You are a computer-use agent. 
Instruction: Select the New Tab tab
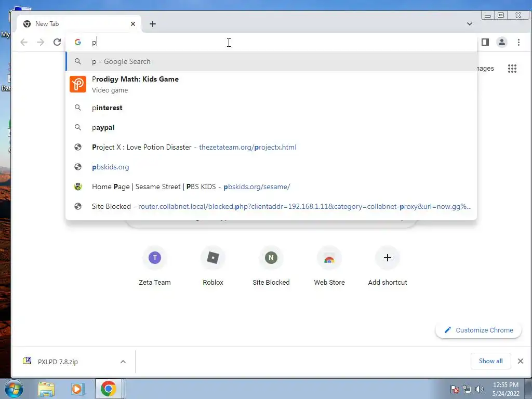point(79,24)
